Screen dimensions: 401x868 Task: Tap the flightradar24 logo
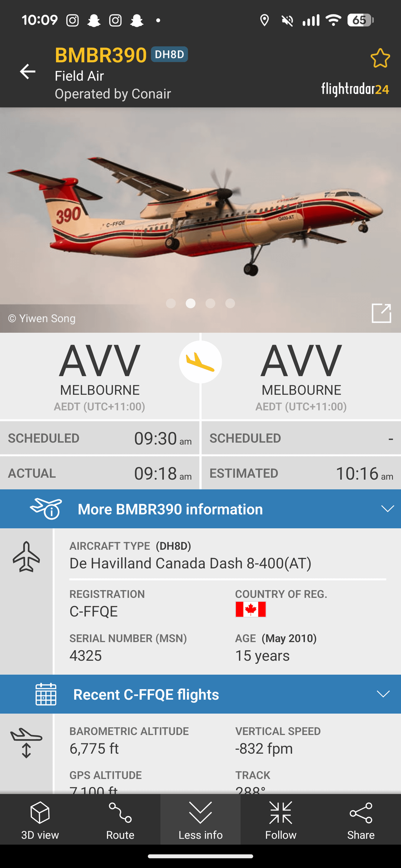355,89
